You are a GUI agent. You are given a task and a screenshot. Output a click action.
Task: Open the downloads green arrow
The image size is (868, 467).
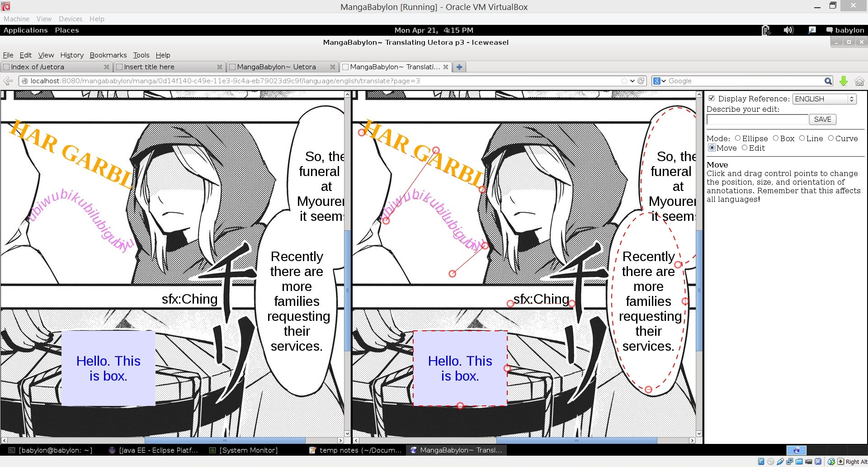[x=844, y=81]
